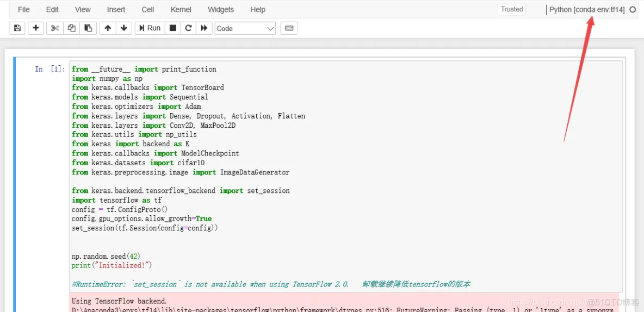
Task: Cut selected cells with scissors icon
Action: coord(55,28)
